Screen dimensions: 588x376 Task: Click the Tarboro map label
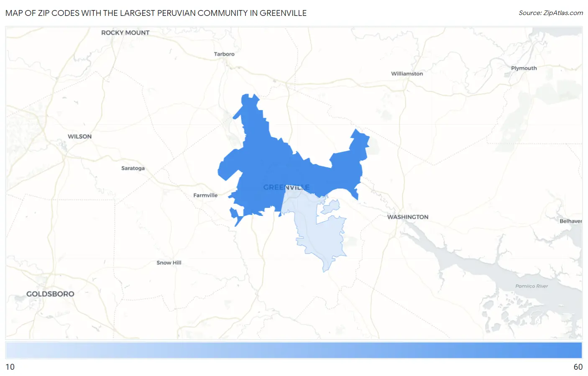click(x=224, y=54)
